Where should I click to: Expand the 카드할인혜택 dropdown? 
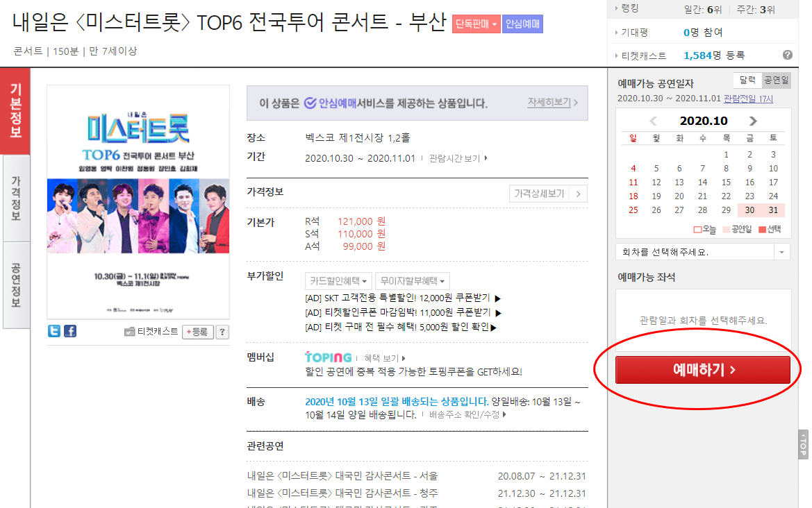pyautogui.click(x=339, y=281)
